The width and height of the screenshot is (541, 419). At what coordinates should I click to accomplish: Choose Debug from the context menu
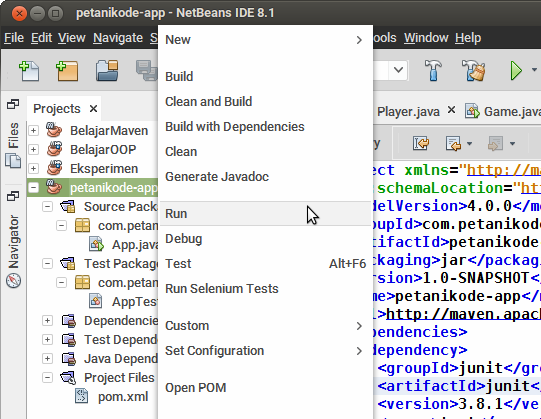pos(265,239)
